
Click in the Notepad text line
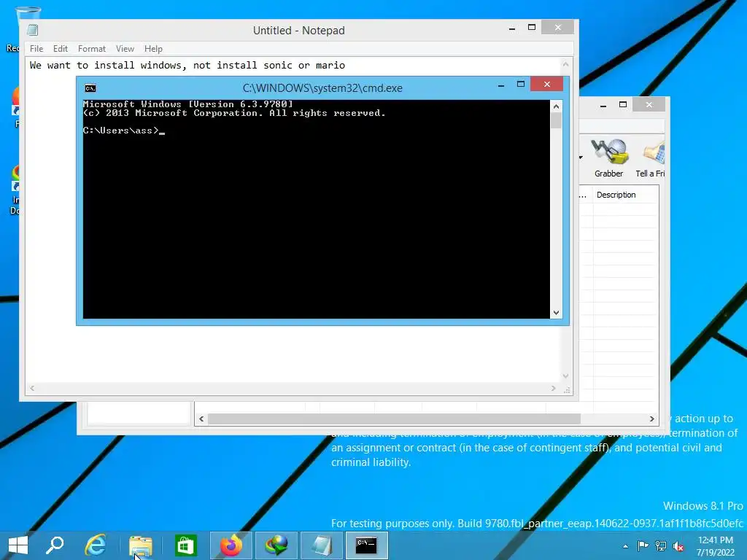coord(187,65)
